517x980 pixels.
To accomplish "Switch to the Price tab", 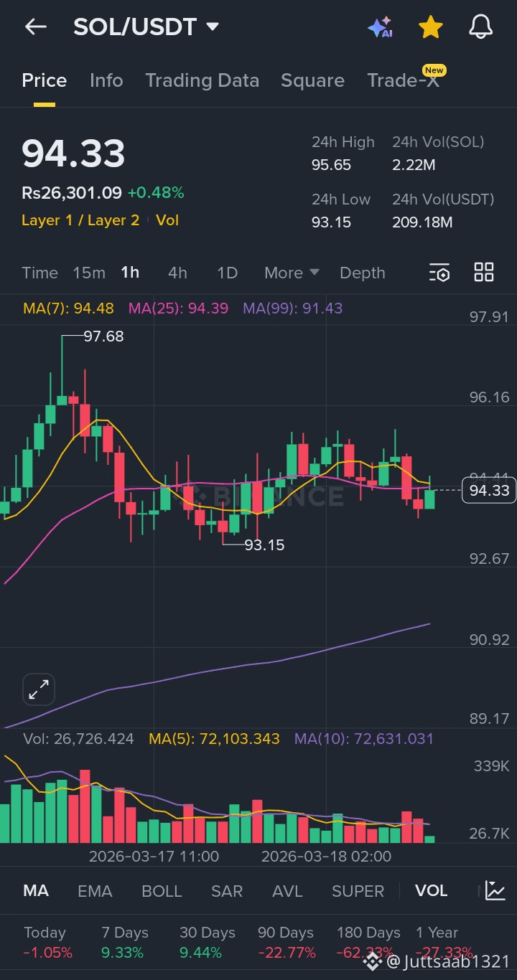I will (x=45, y=80).
